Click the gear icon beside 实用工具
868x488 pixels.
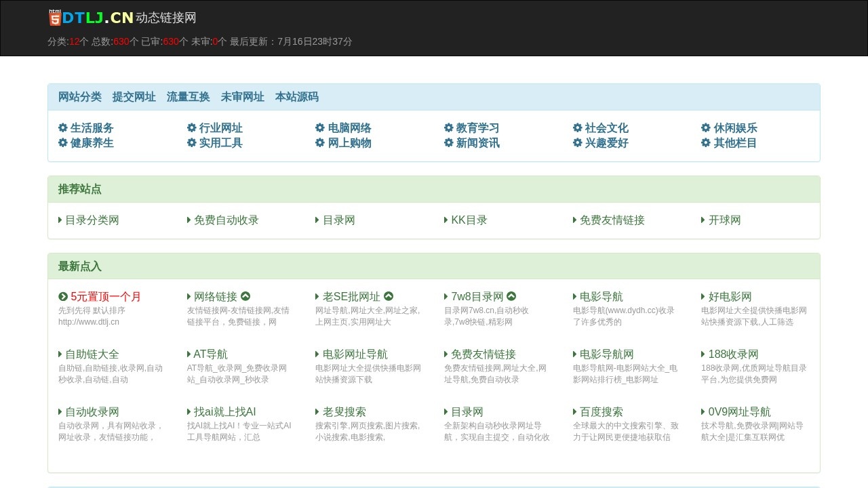192,142
